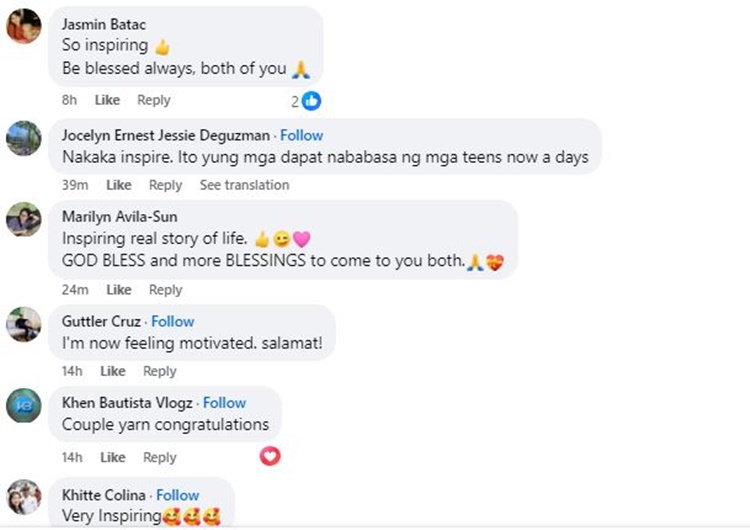The height and width of the screenshot is (530, 750).
Task: Open Khitte Colina's profile picture
Action: tap(24, 497)
